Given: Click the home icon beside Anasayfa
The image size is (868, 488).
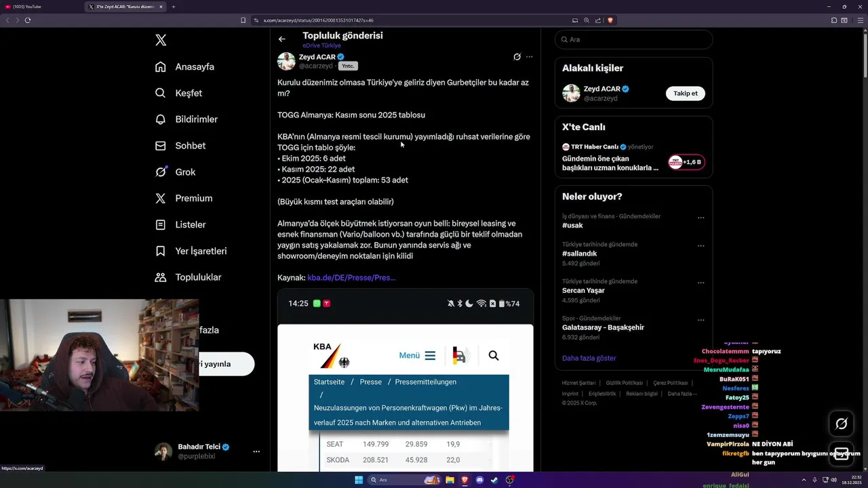Looking at the screenshot, I should 161,66.
